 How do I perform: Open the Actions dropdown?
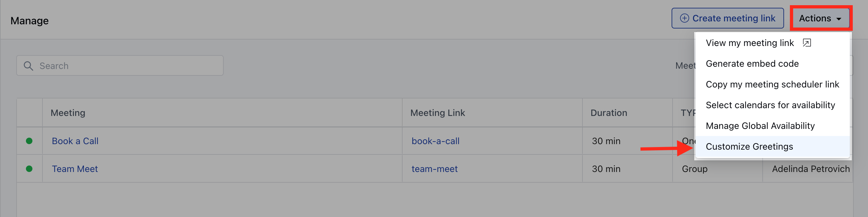click(x=820, y=18)
